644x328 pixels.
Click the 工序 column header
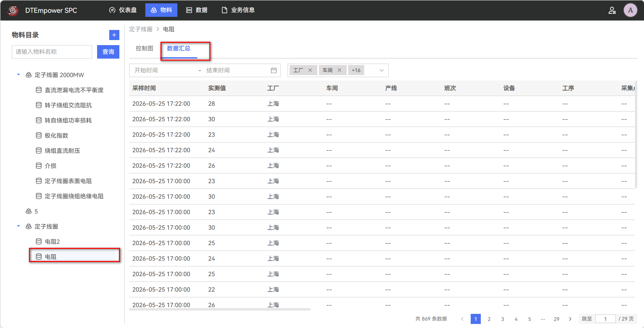568,88
